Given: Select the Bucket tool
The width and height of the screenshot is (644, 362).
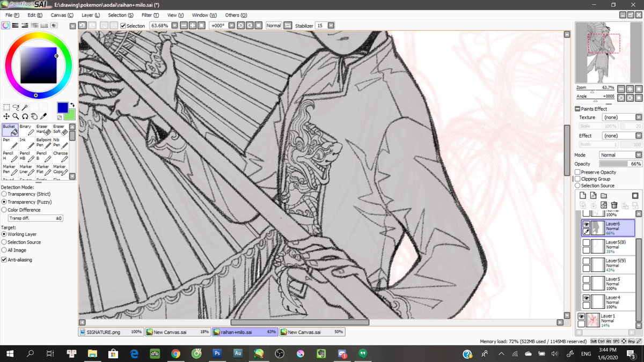Looking at the screenshot, I should point(10,129).
